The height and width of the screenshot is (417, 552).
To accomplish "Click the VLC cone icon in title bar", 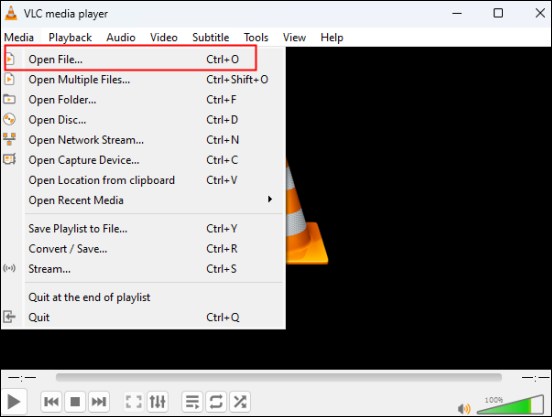I will coord(11,13).
